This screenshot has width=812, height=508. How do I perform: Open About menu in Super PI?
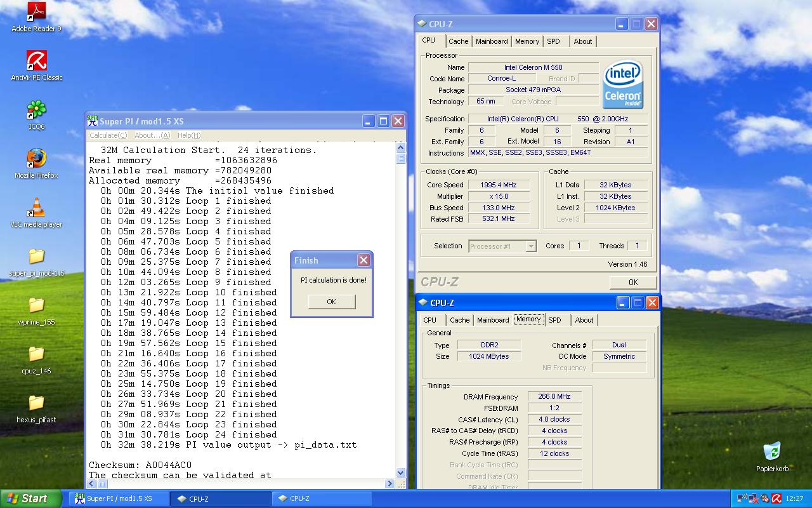152,135
